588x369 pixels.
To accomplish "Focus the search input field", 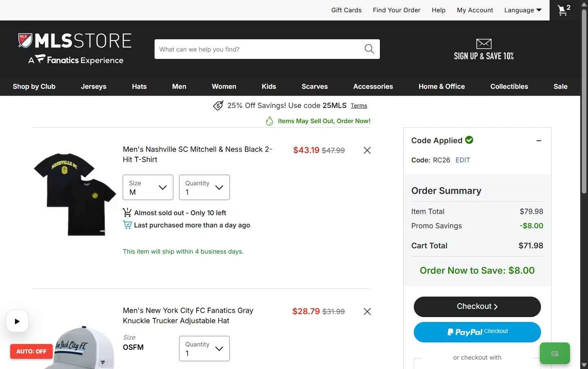I will tap(259, 49).
